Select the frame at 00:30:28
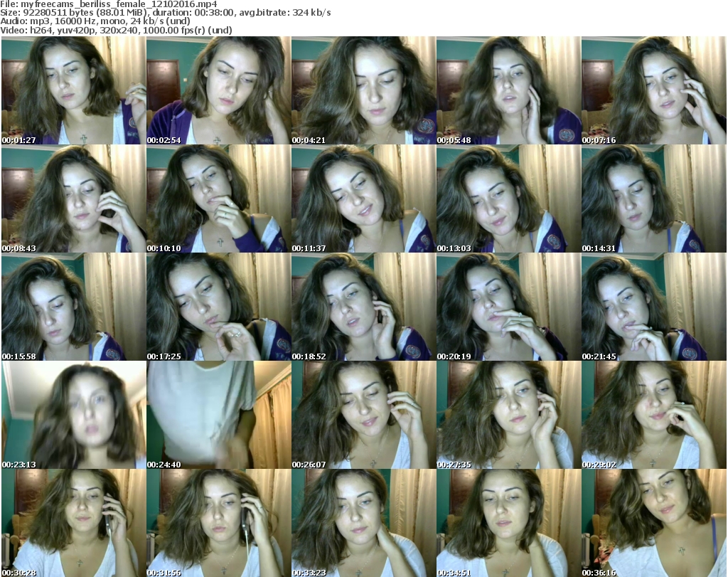The height and width of the screenshot is (577, 728). 73,523
